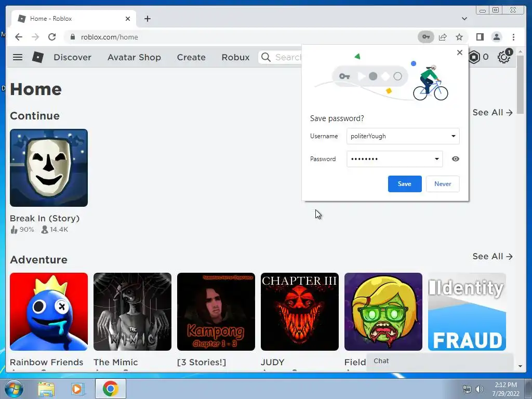Click See All for Adventure
532x399 pixels.
pos(493,256)
